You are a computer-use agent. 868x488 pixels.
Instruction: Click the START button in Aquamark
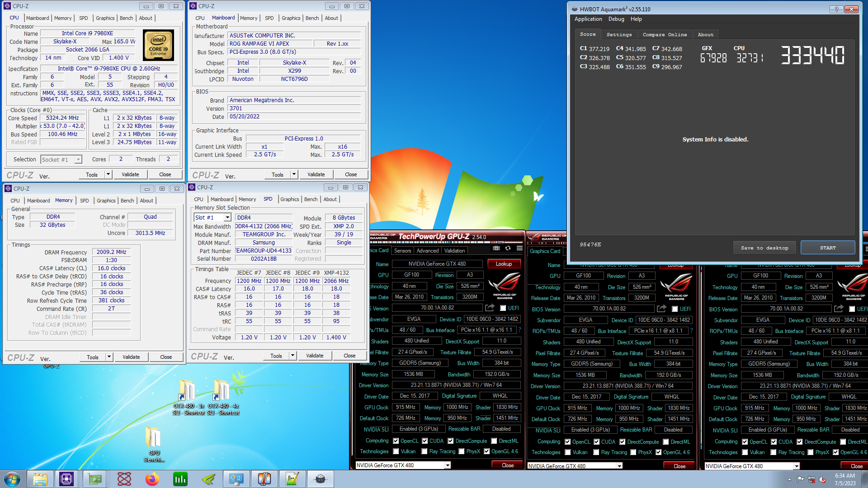pos(828,248)
